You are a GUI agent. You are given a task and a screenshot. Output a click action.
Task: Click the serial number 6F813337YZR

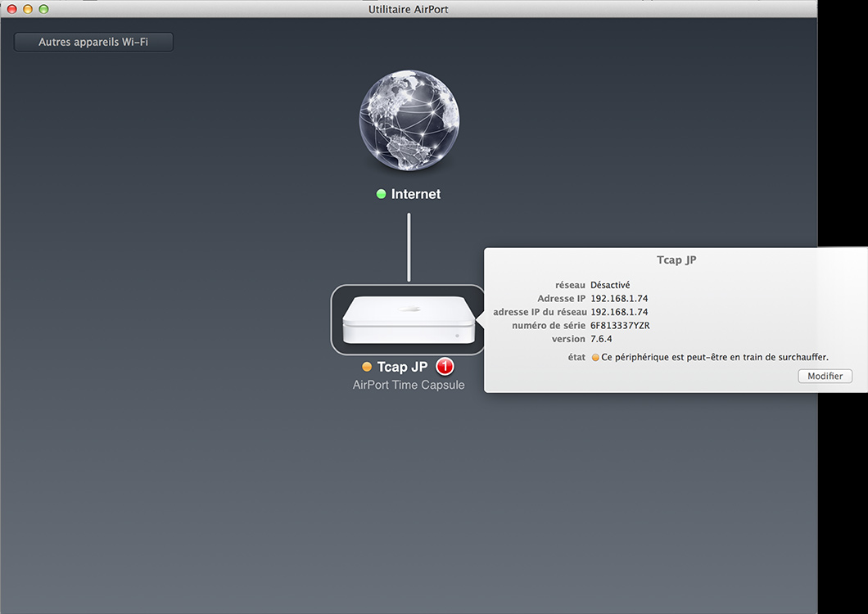[620, 325]
